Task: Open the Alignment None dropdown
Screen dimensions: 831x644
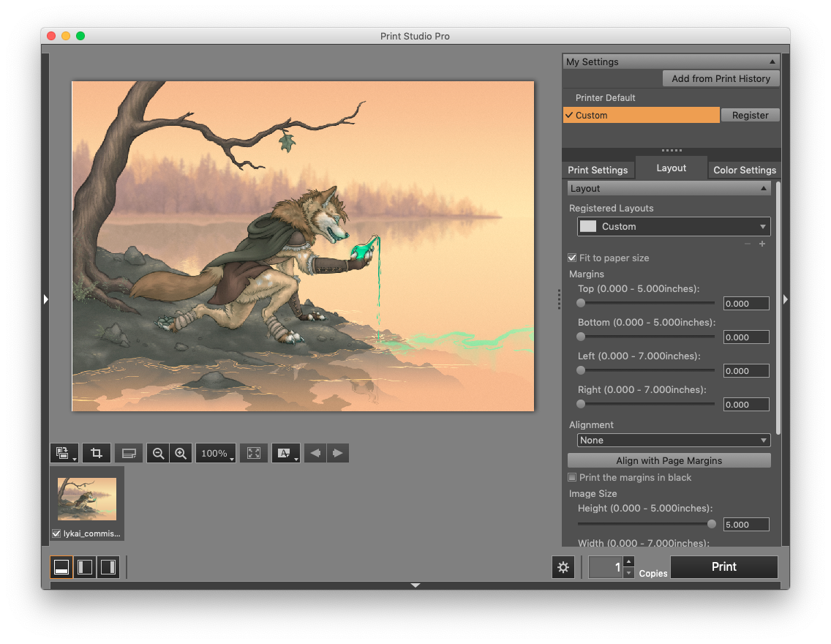Action: click(x=674, y=440)
